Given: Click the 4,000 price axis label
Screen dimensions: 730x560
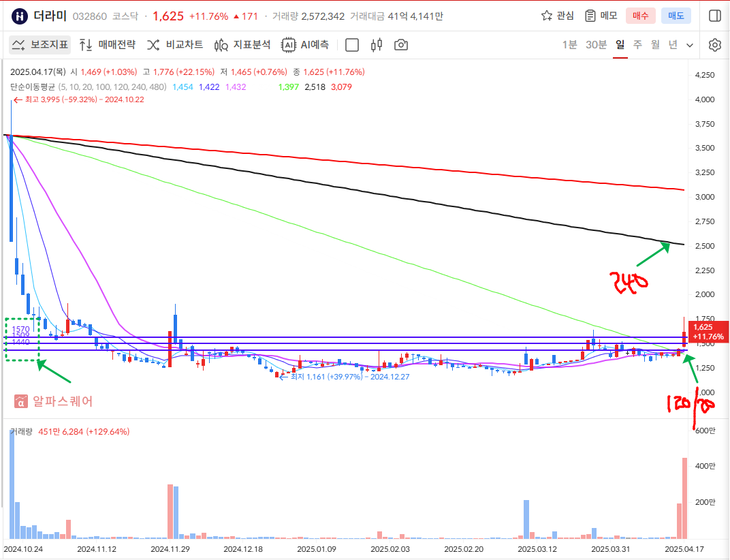Looking at the screenshot, I should [x=705, y=99].
